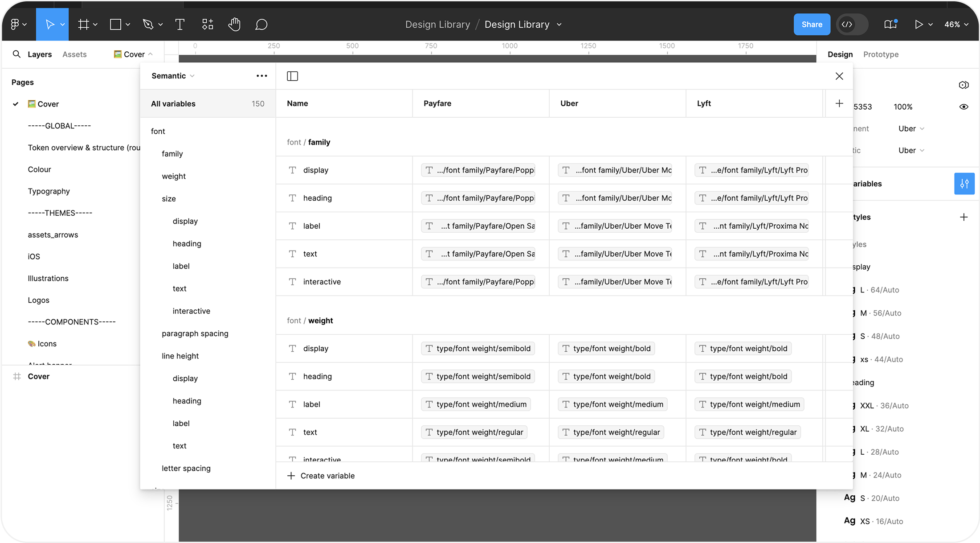Screen dimensions: 980x543
Task: Select the Text tool in toolbar
Action: point(180,25)
